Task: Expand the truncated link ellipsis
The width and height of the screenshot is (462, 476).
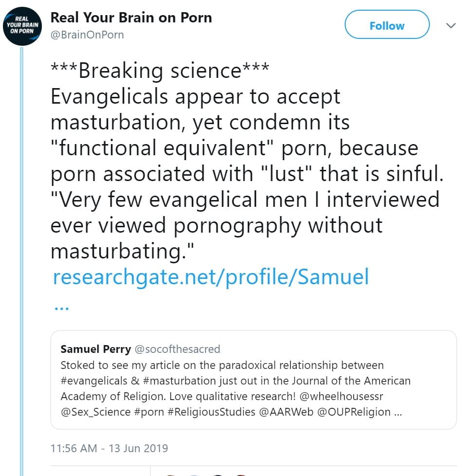Action: (x=61, y=307)
